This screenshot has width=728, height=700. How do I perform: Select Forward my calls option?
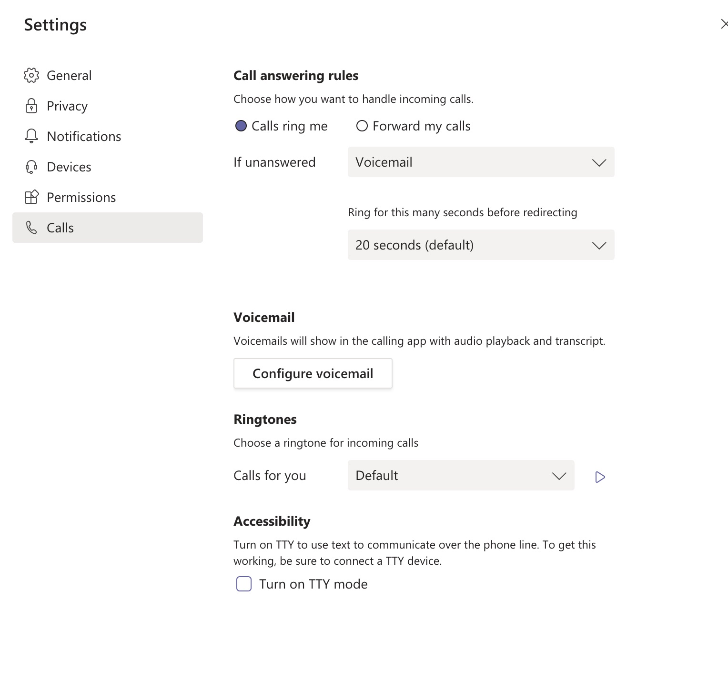pyautogui.click(x=362, y=126)
